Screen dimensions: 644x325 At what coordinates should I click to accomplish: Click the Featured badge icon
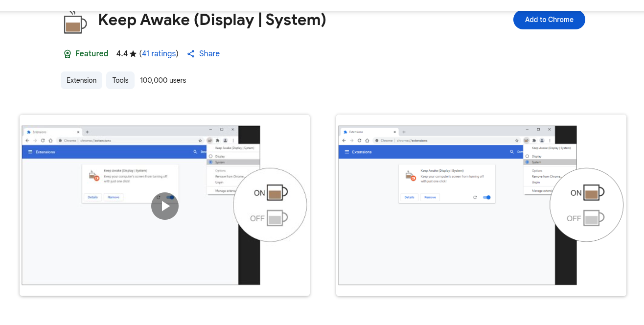[68, 54]
